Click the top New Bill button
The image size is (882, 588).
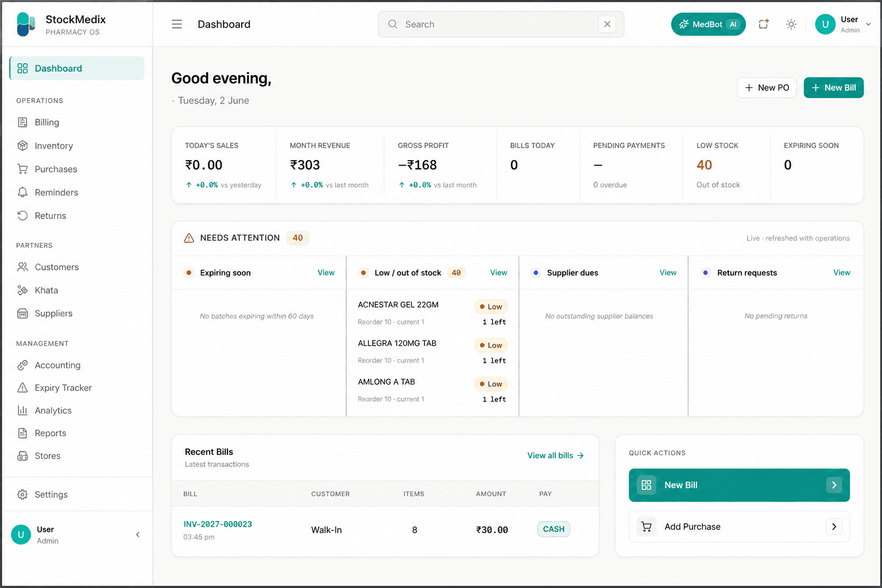point(834,88)
